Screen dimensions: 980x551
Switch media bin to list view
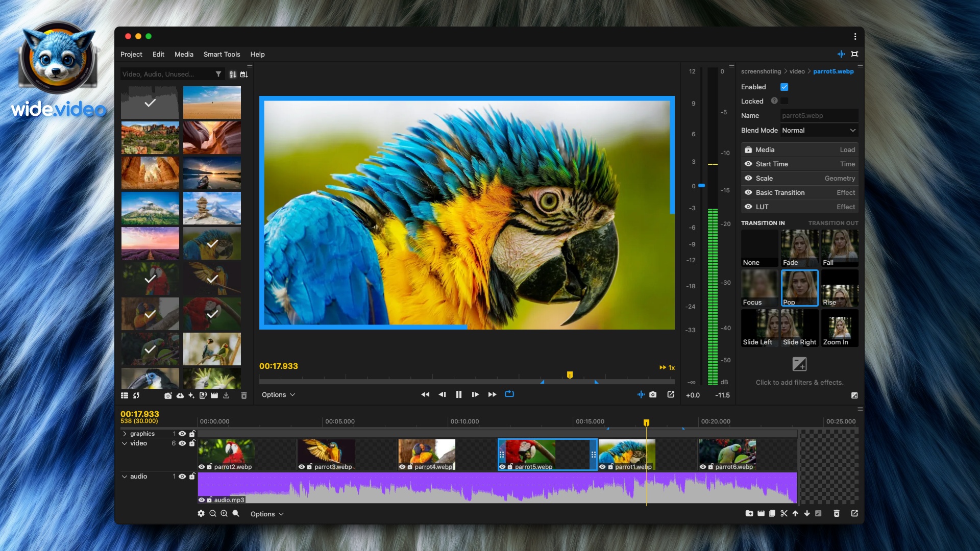(x=125, y=395)
